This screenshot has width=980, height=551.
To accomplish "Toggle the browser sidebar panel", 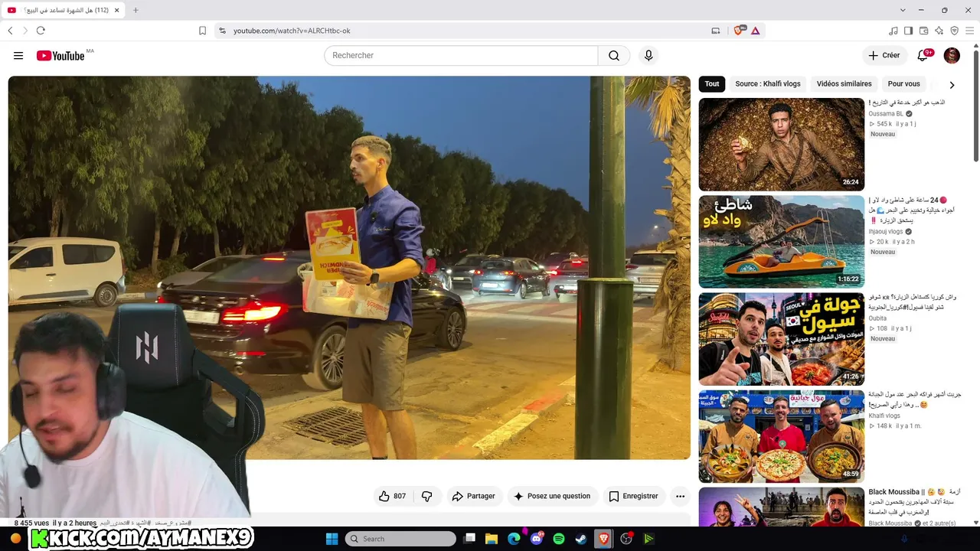I will (908, 31).
